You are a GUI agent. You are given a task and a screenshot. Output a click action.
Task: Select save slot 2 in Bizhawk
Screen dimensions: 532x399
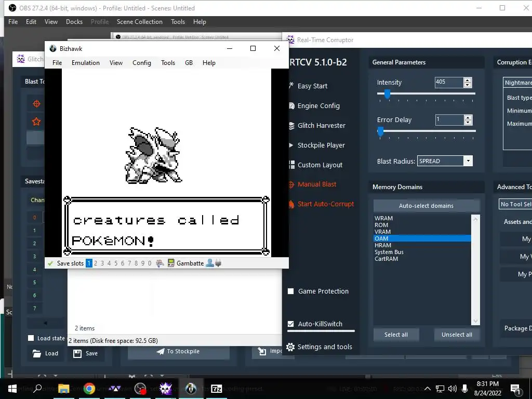(x=96, y=263)
